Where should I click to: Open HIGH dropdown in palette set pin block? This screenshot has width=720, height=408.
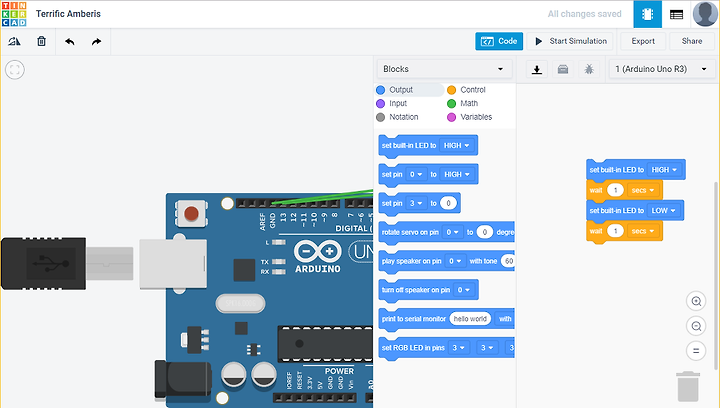(457, 174)
